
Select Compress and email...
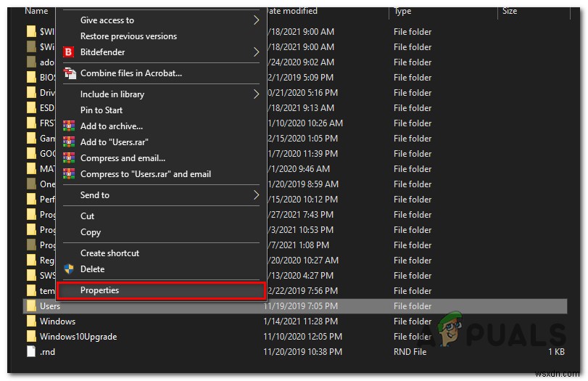(x=123, y=158)
